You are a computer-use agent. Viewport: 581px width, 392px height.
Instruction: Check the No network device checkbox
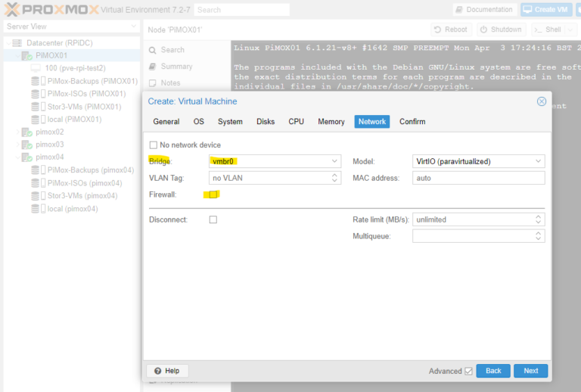[x=154, y=145]
